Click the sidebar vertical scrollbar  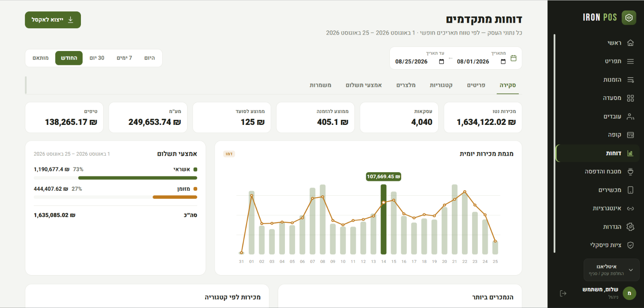coord(555,143)
